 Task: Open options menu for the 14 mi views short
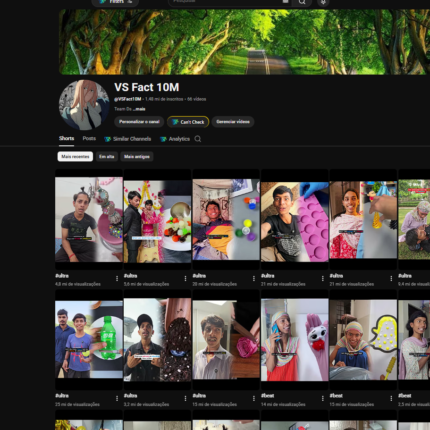323,398
